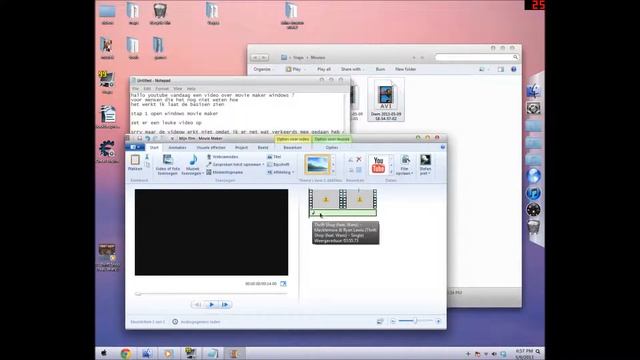Click the zoom slider handle in status bar

click(x=415, y=321)
